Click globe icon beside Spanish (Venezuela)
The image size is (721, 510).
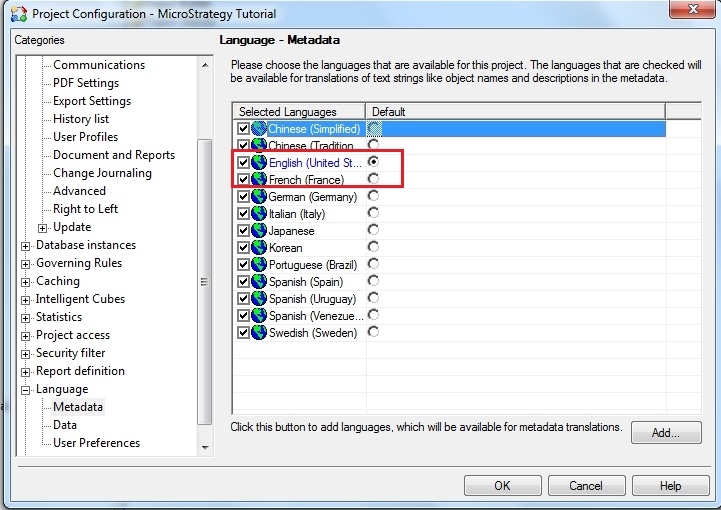259,315
